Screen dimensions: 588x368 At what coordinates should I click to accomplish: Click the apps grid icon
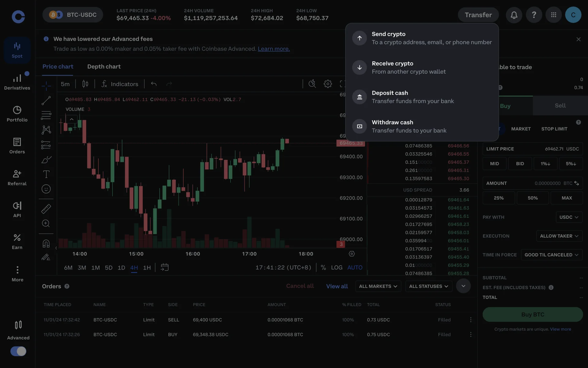(x=553, y=15)
